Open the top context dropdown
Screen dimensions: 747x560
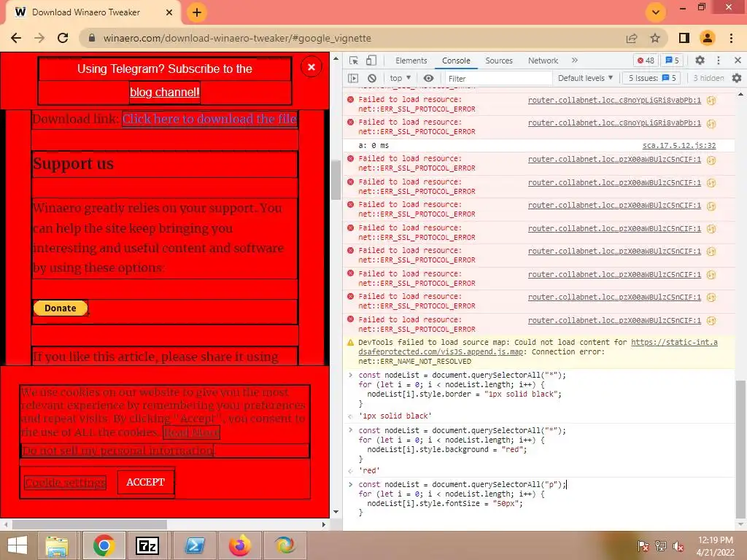(400, 78)
